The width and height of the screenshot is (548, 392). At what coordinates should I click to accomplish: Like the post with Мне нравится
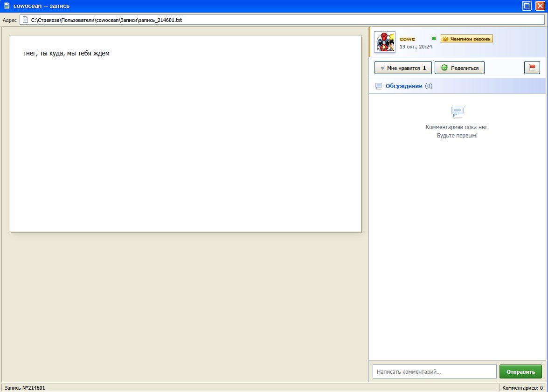pyautogui.click(x=403, y=68)
